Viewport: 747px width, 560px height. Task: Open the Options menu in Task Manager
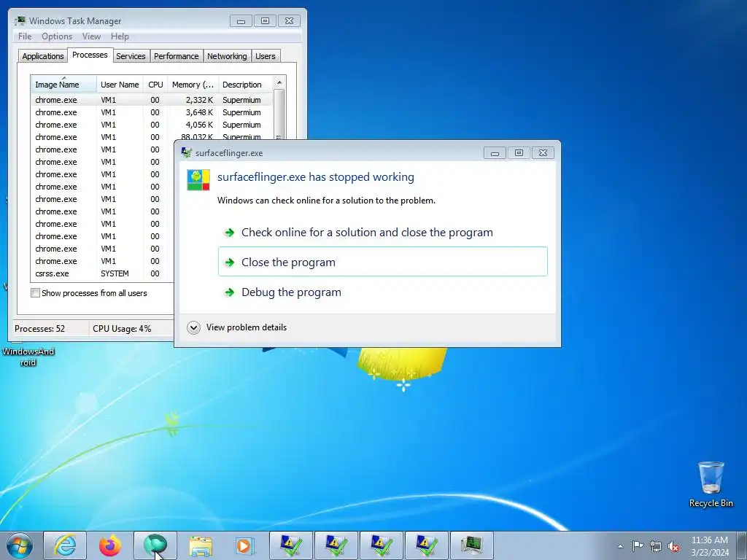click(57, 36)
